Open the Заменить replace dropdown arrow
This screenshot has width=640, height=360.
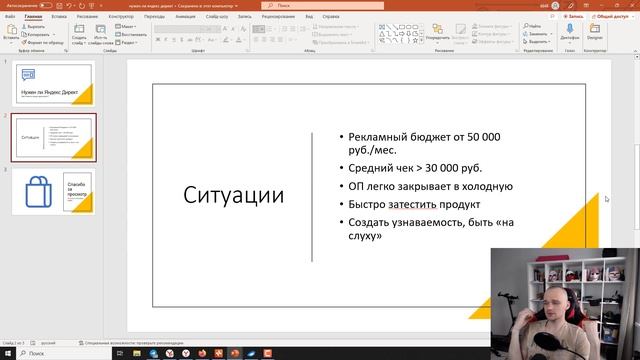551,34
